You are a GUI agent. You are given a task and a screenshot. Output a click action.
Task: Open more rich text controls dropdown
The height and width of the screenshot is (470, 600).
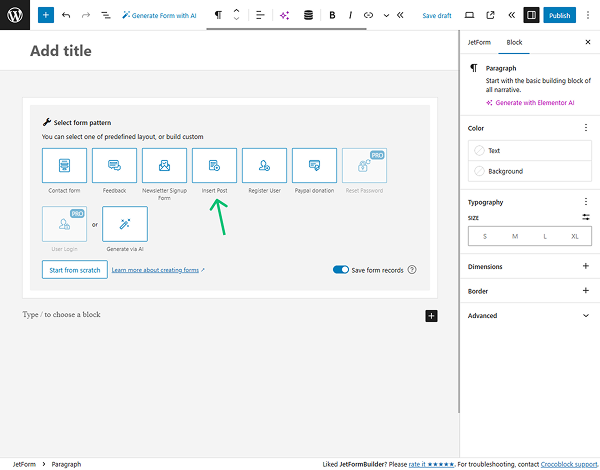coord(386,15)
